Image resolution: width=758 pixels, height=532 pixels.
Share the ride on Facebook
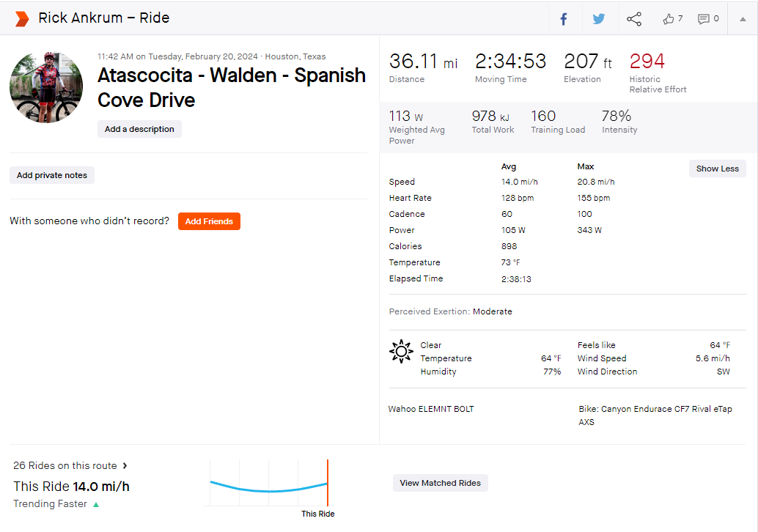tap(564, 19)
